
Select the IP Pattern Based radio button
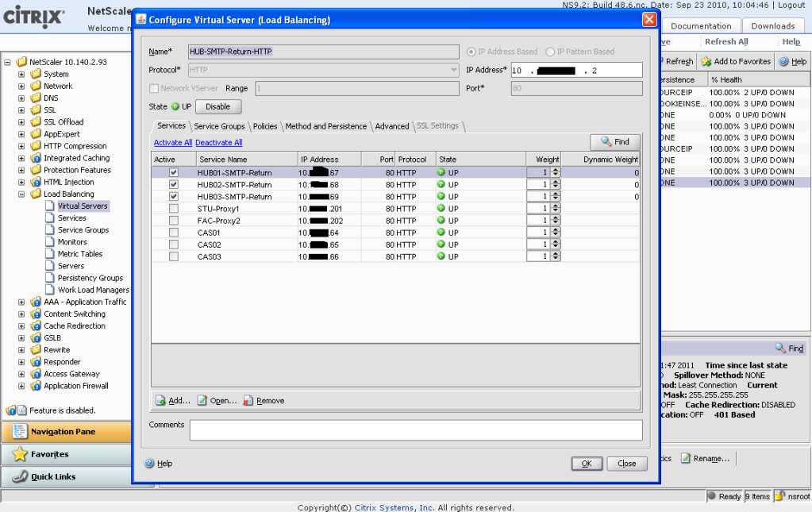pos(550,52)
